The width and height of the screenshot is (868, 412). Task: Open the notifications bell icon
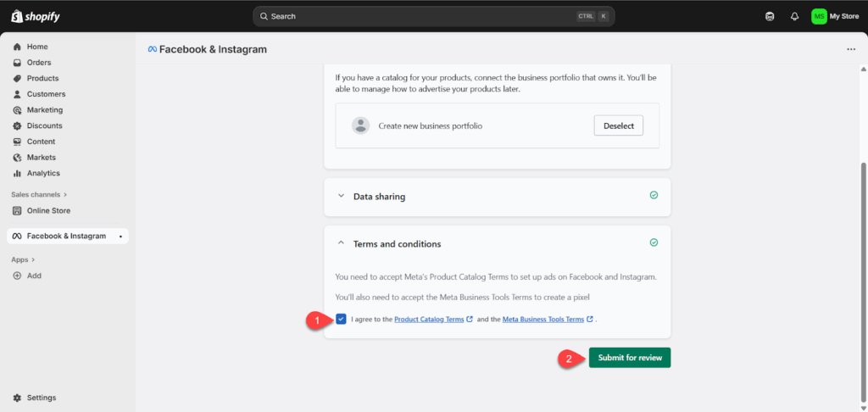[794, 16]
